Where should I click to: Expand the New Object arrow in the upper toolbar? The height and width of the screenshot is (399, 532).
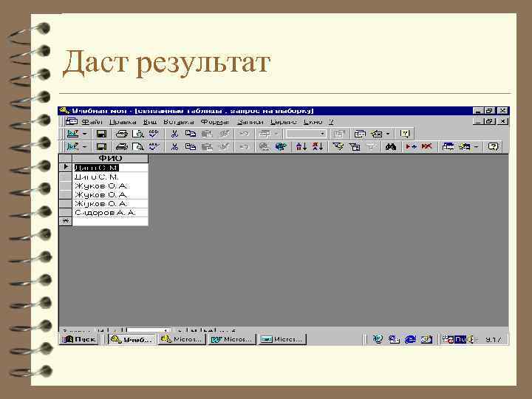(x=388, y=134)
